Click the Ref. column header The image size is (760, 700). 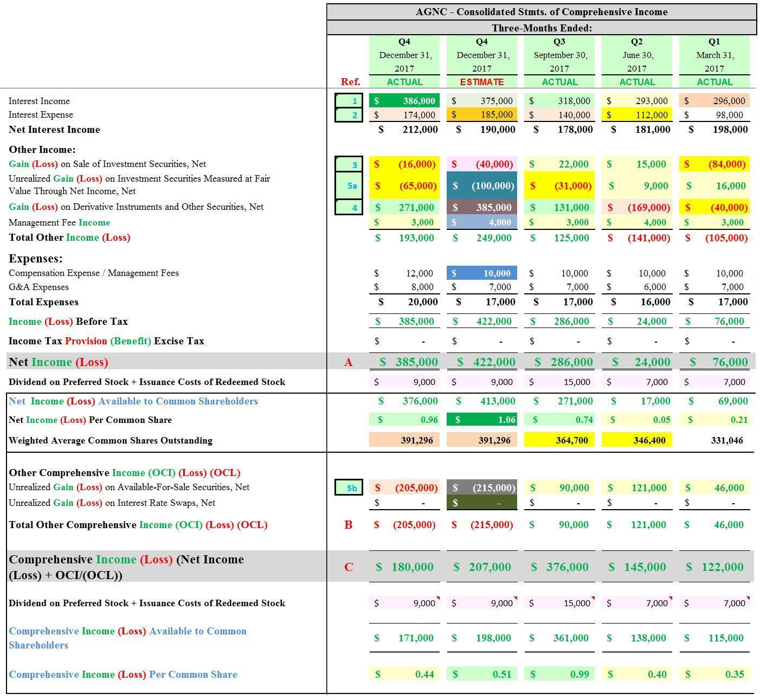tap(350, 82)
